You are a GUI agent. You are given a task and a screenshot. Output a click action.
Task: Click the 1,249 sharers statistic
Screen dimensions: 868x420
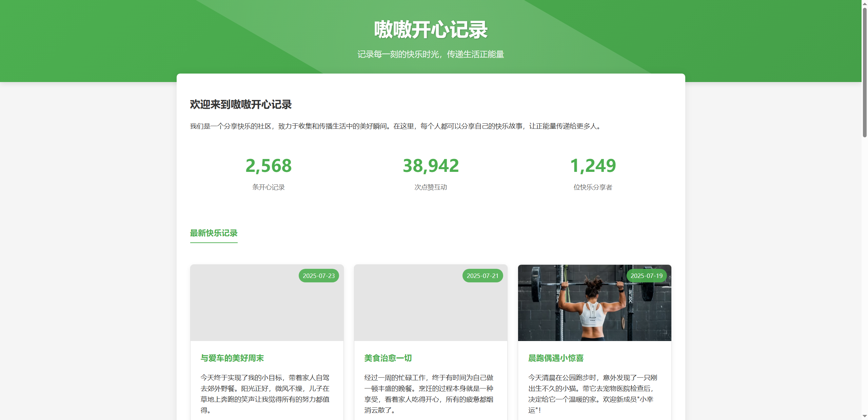click(x=593, y=166)
